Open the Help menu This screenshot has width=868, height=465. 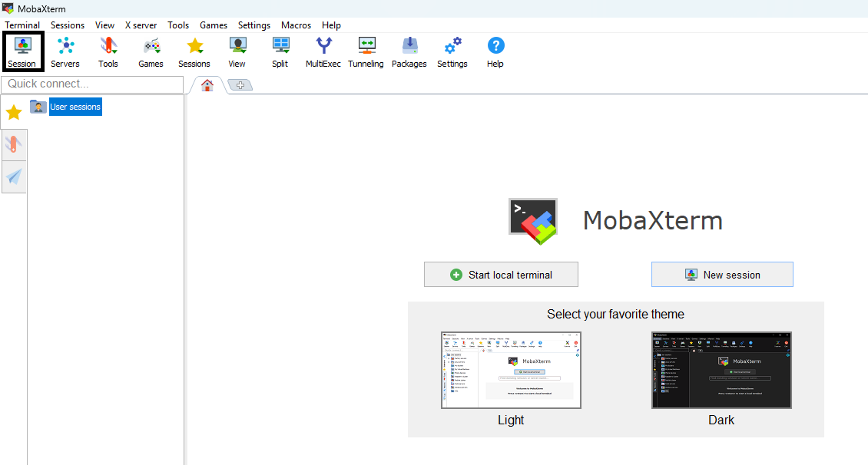331,25
